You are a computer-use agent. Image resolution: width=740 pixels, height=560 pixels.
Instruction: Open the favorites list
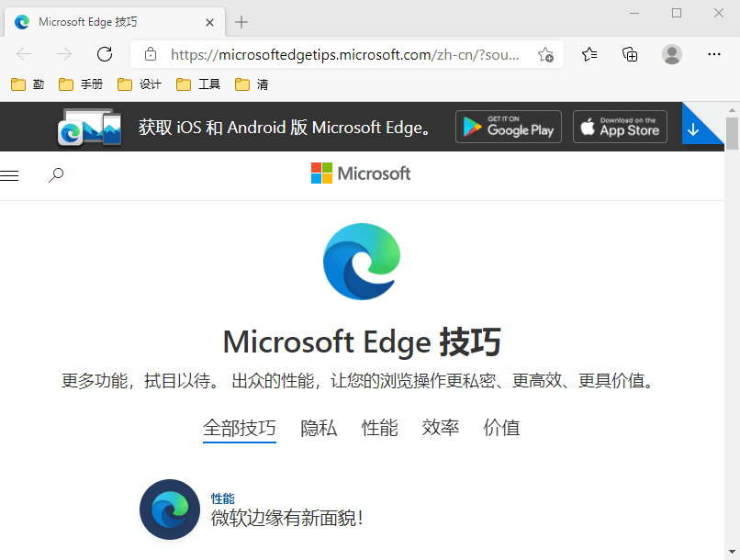coord(589,54)
